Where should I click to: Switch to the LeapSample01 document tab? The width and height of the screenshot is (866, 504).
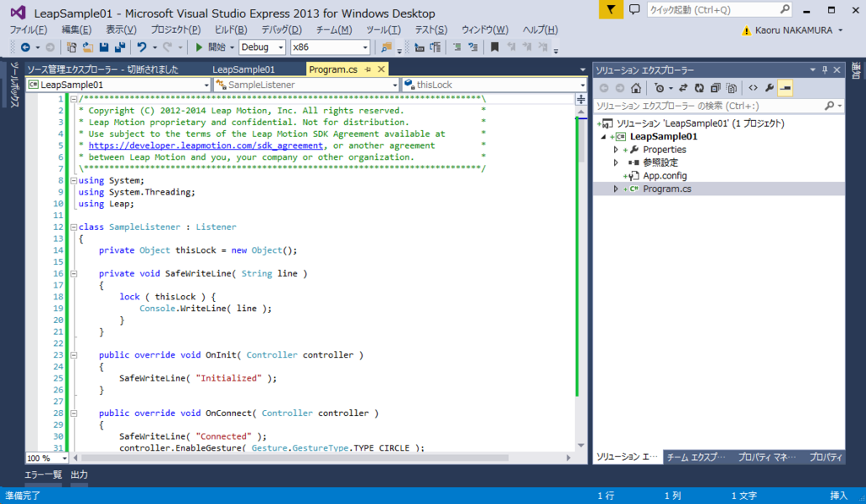(244, 69)
